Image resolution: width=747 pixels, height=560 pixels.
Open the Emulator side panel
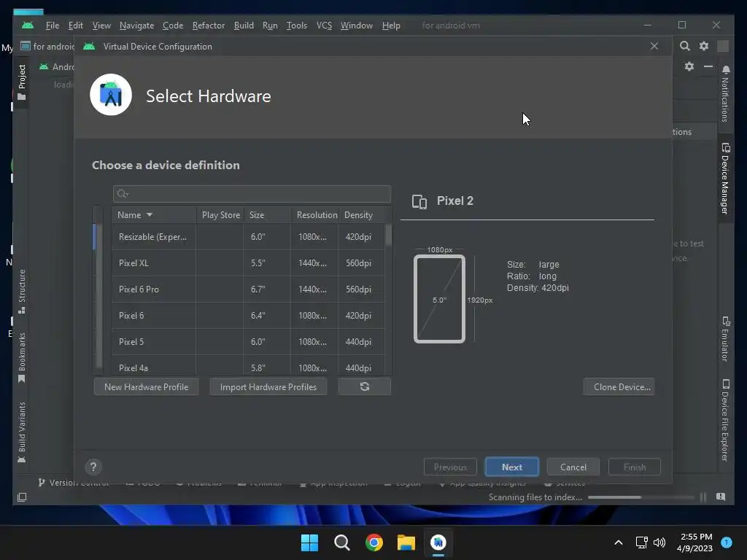point(725,339)
